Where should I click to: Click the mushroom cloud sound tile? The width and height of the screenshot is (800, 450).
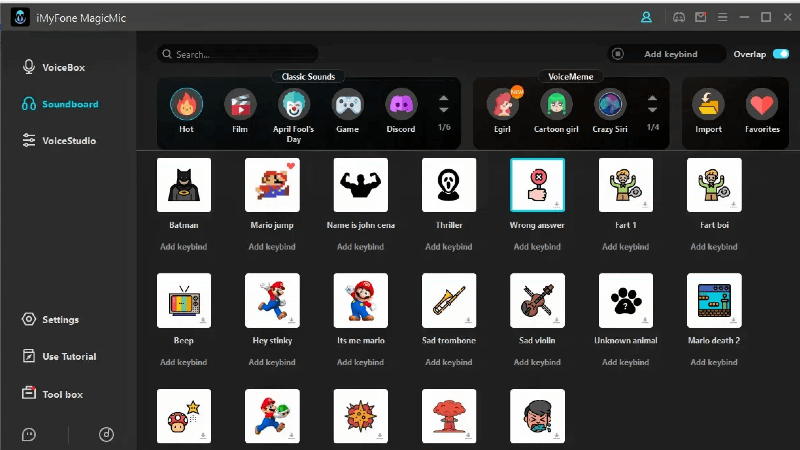(x=449, y=416)
